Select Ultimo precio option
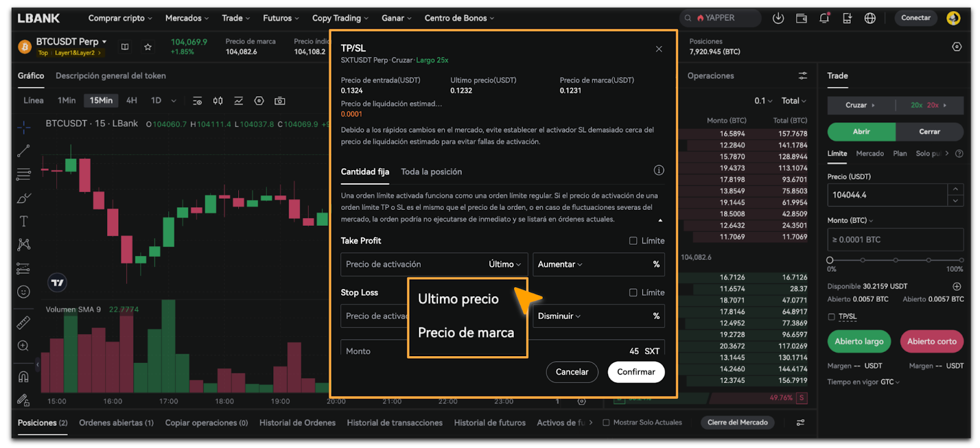Screen dimensions: 980x448 pyautogui.click(x=458, y=299)
